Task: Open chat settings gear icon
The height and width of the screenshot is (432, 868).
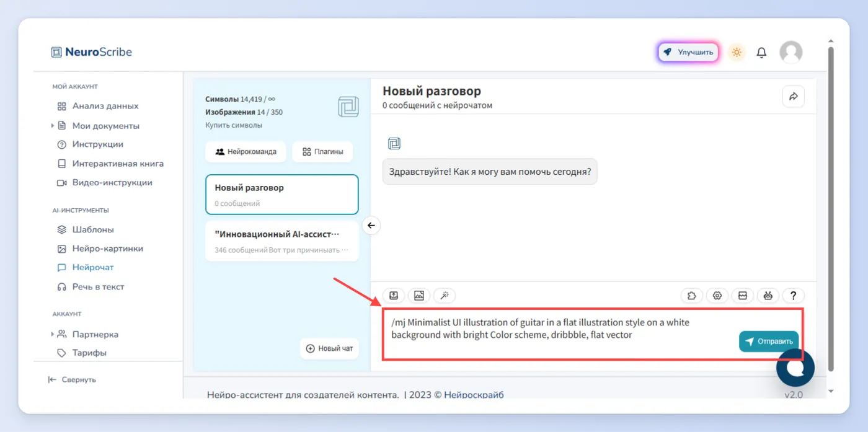Action: [x=717, y=296]
